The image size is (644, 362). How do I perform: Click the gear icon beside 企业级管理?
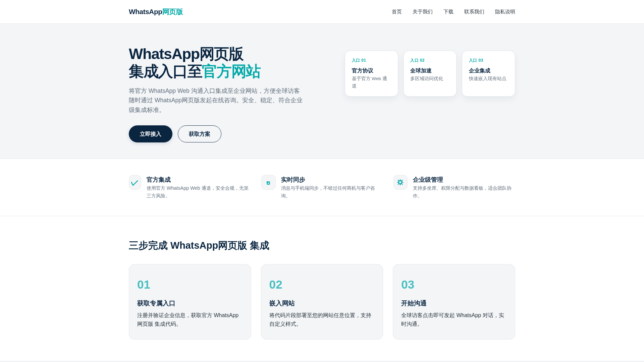point(400,182)
